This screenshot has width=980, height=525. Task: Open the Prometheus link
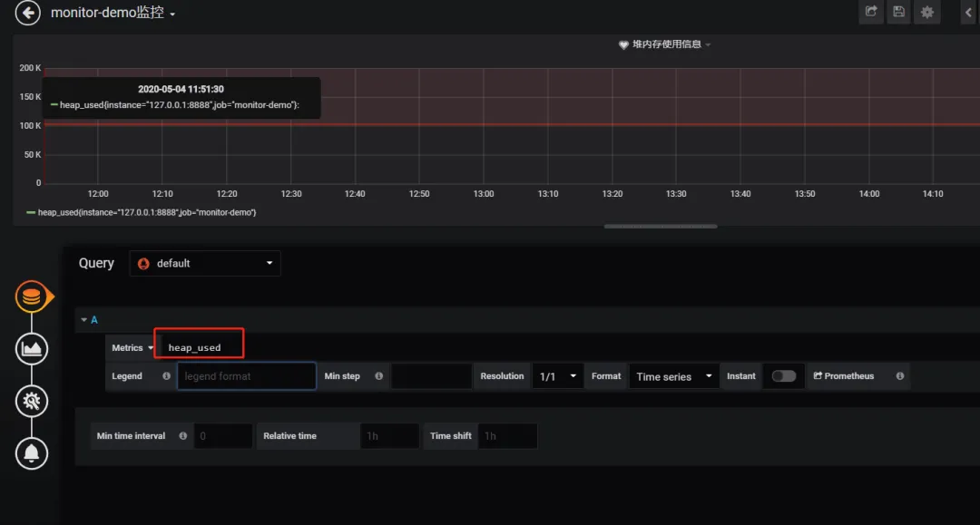tap(844, 375)
